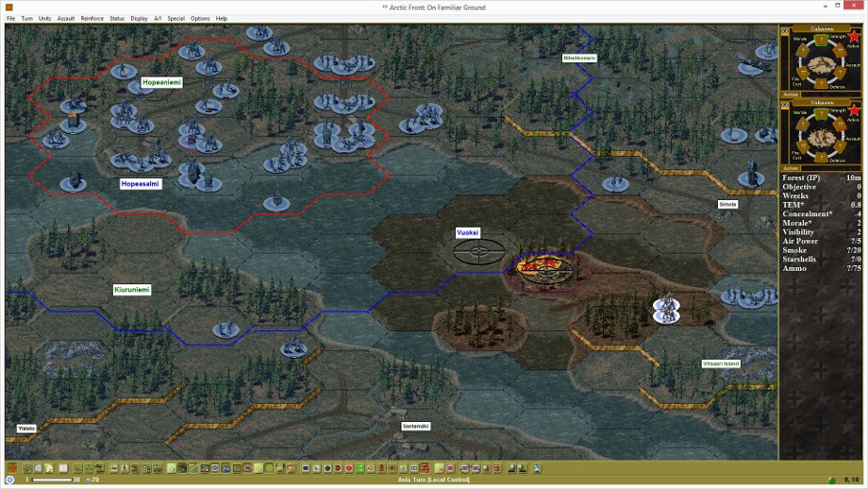Click the Santamäki map label
868x489 pixels.
point(416,427)
